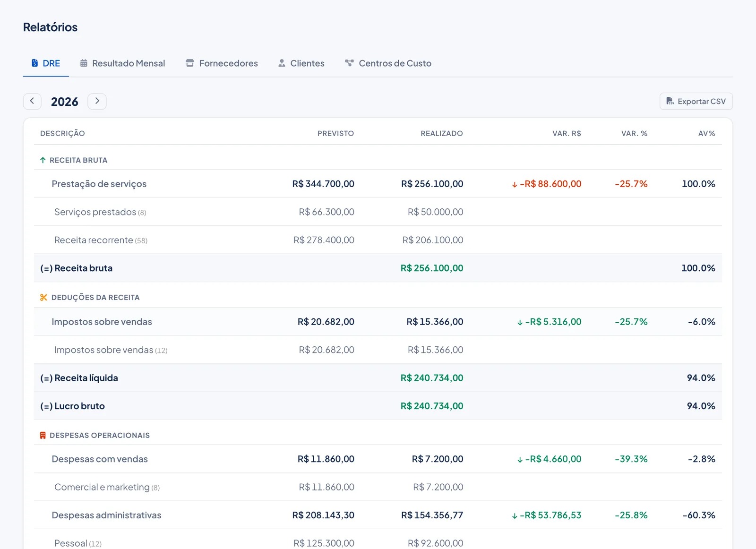The image size is (756, 549).
Task: Click the Clientes person icon
Action: point(282,63)
